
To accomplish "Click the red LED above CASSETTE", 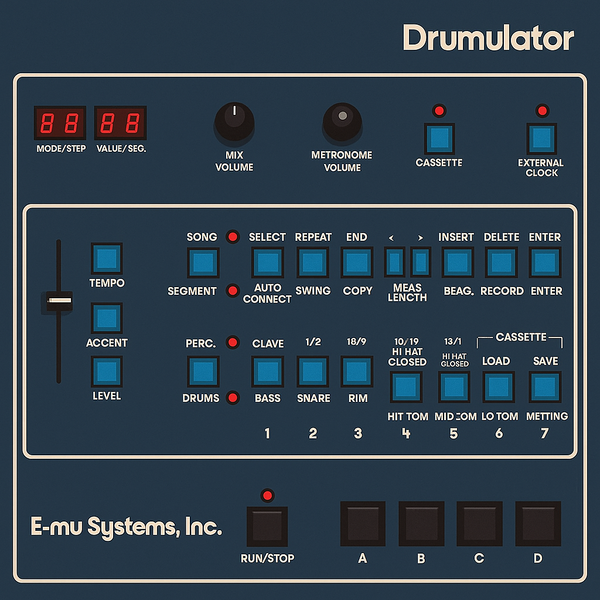I will click(439, 111).
